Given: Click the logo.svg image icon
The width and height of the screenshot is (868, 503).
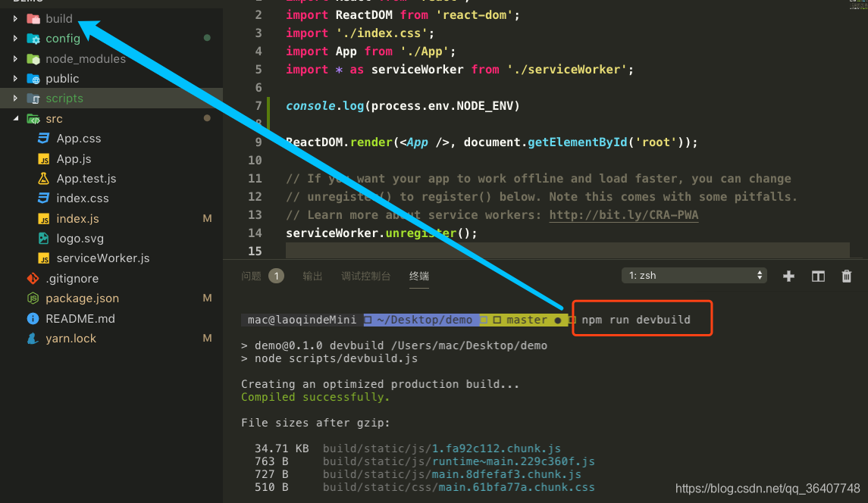Looking at the screenshot, I should point(43,239).
